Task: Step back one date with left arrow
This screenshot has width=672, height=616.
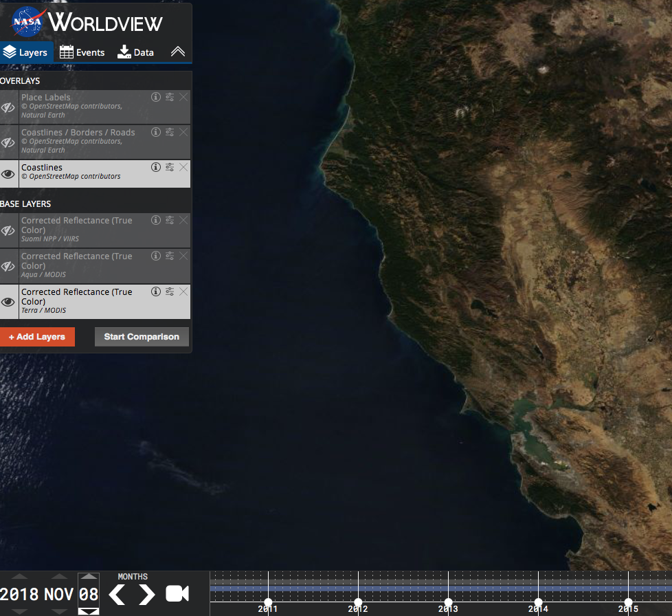Action: 117,595
